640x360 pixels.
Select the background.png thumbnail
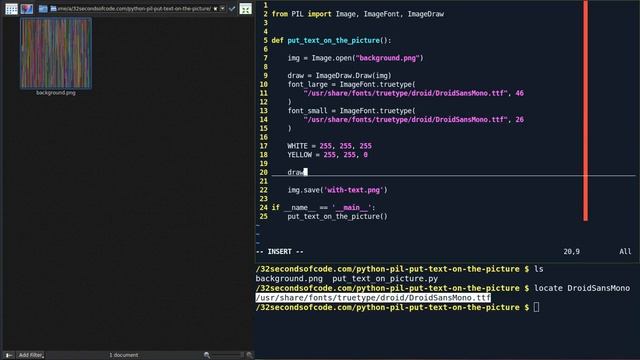coord(56,53)
